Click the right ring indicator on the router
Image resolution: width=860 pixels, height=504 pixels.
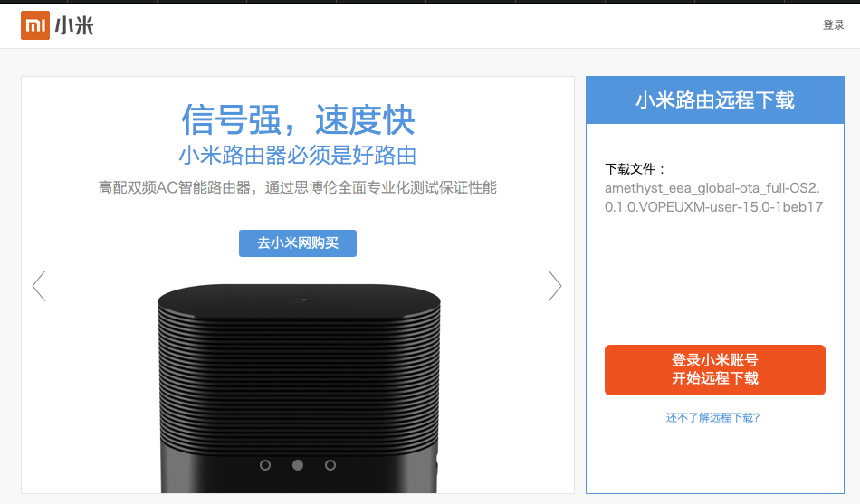click(x=330, y=465)
